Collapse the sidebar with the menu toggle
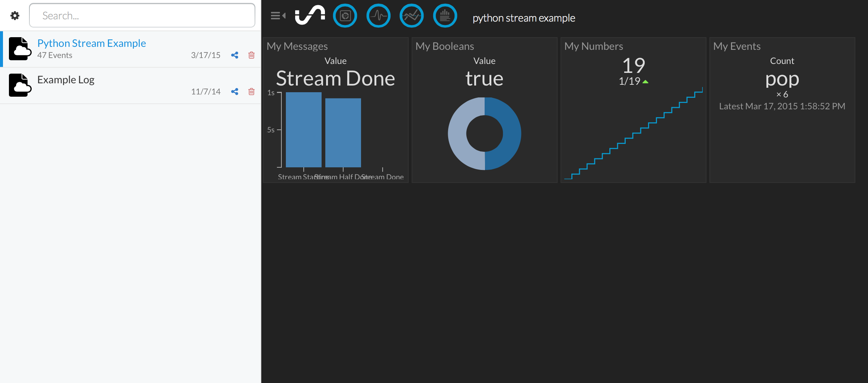This screenshot has height=383, width=868. tap(278, 16)
